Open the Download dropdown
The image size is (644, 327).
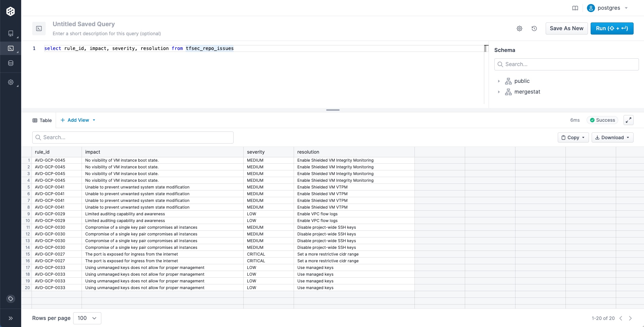(x=612, y=138)
